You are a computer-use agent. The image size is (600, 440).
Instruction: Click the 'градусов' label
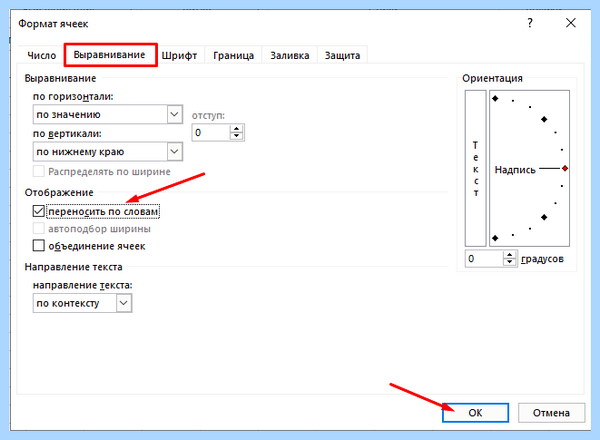(x=542, y=259)
